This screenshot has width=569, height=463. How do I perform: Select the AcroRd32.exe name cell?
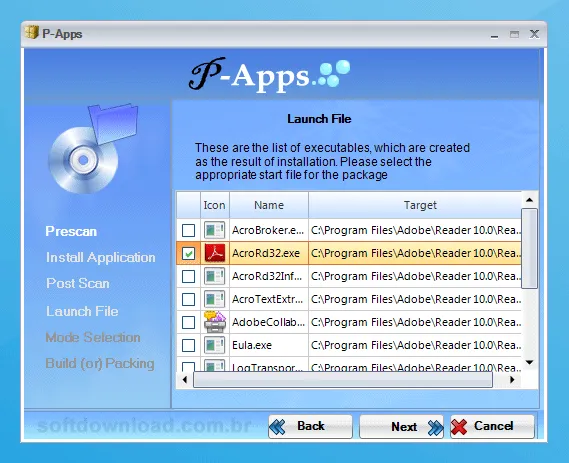point(269,253)
